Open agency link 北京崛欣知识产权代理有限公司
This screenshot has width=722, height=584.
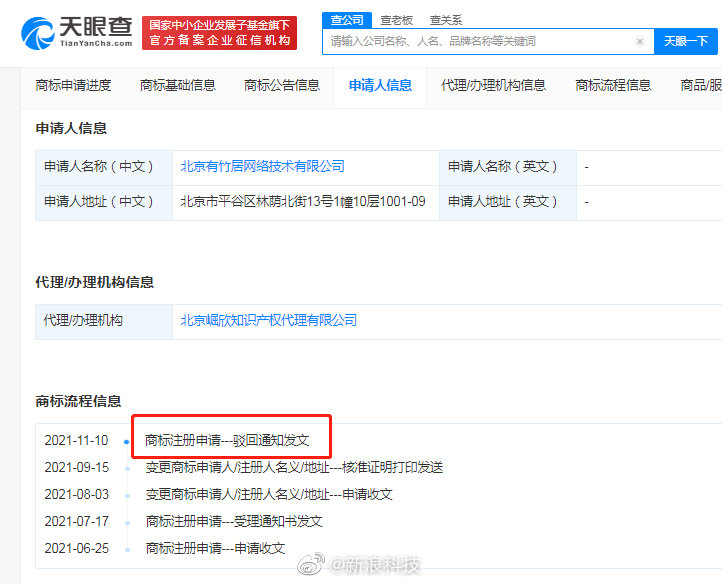coord(268,321)
